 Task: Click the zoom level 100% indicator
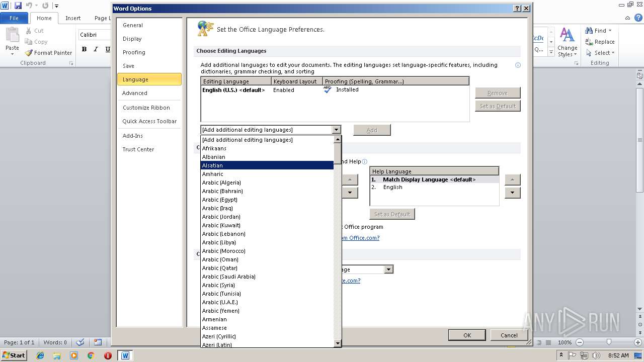click(x=565, y=342)
